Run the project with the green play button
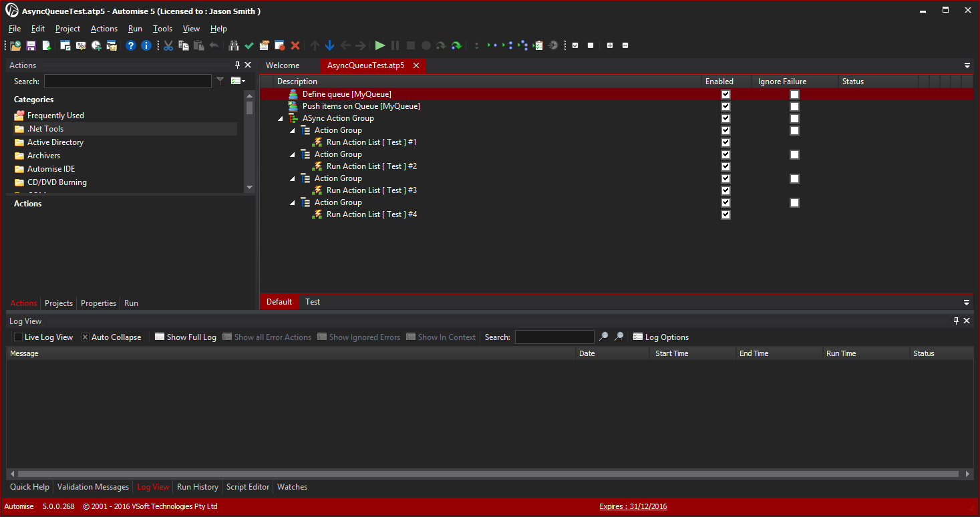 (x=380, y=45)
